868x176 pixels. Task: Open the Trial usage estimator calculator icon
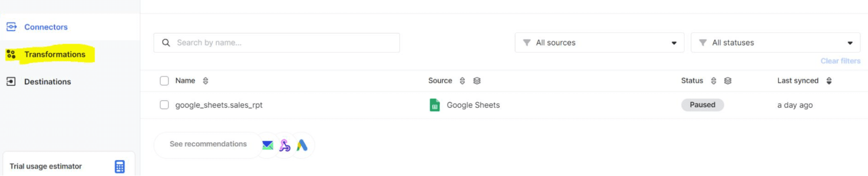(120, 166)
